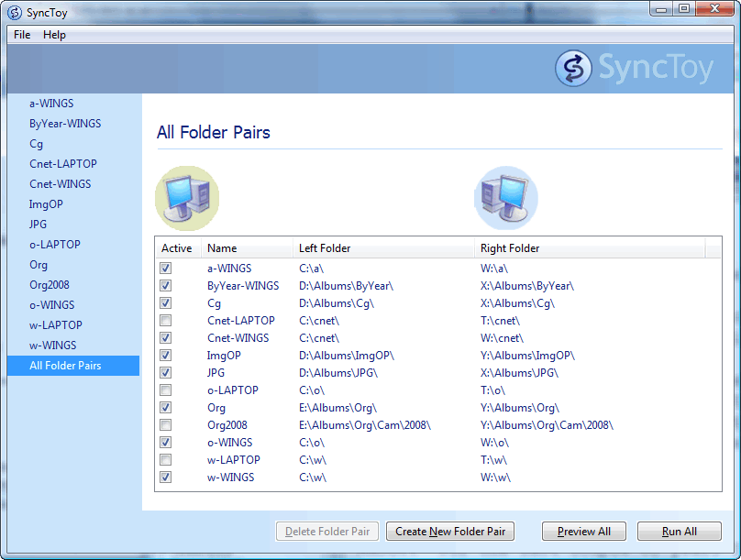
Task: Select w-LAPTOP in the sidebar
Action: pyautogui.click(x=56, y=325)
